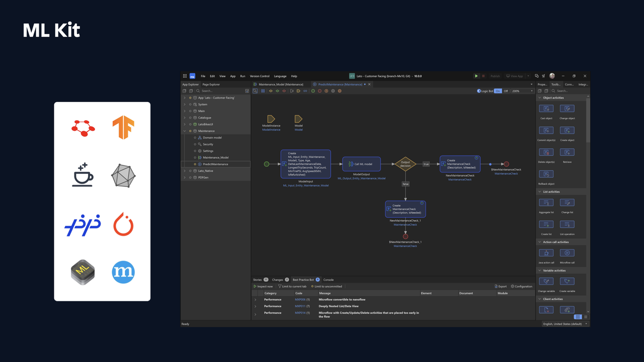Screen dimensions: 644x362
Task: Click the parameter icon in microflow toolbar
Action: pyautogui.click(x=298, y=91)
